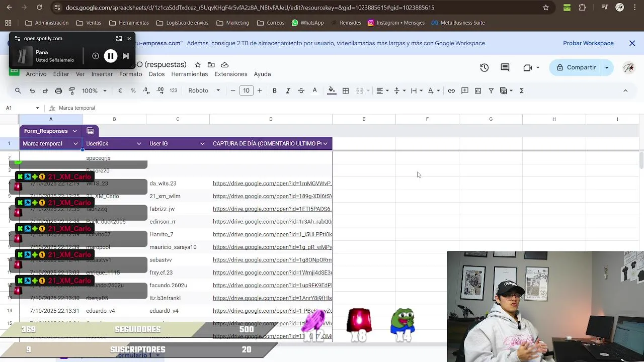Open the WhatsApp bookmark
This screenshot has height=362, width=644.
(307, 23)
